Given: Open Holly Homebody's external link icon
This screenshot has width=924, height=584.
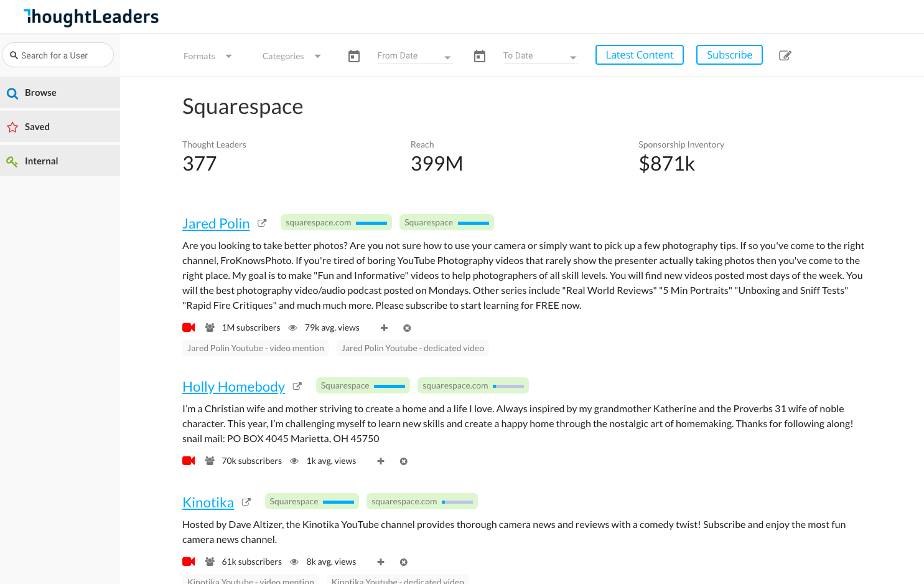Looking at the screenshot, I should pos(297,386).
